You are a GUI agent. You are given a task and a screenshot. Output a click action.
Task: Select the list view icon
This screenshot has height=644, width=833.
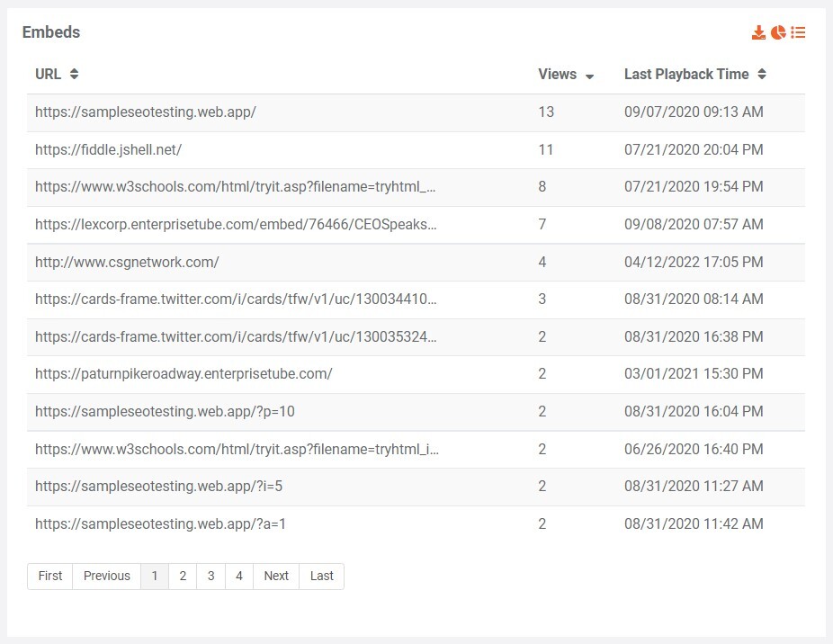798,32
